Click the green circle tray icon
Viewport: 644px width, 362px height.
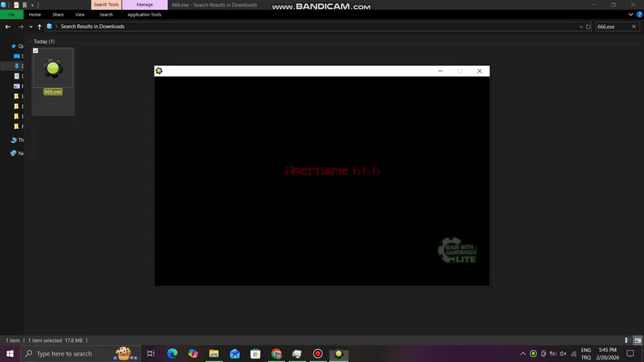tap(533, 353)
